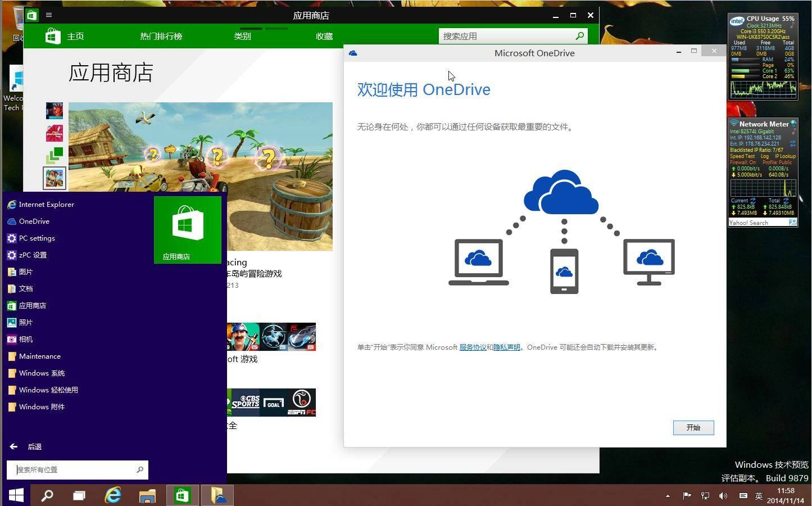Click the Store home bag logo icon
The height and width of the screenshot is (506, 812).
pos(53,36)
